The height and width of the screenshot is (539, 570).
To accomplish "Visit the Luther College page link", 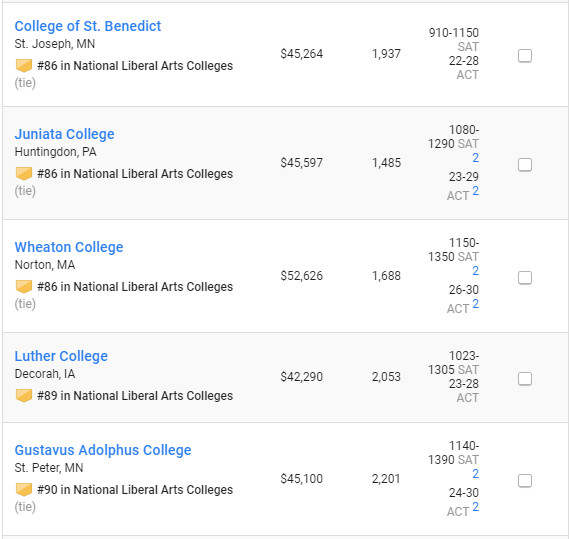I will click(x=61, y=356).
